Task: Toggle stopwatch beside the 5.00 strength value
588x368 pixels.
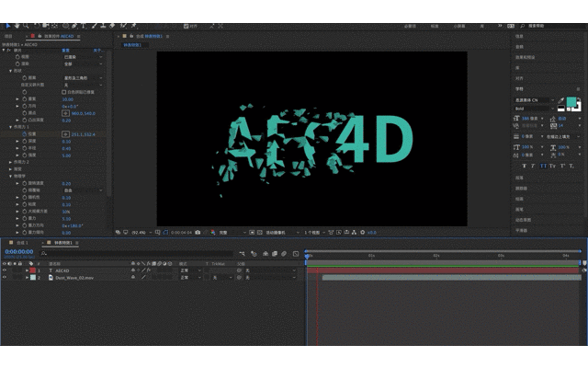Action: [x=25, y=155]
